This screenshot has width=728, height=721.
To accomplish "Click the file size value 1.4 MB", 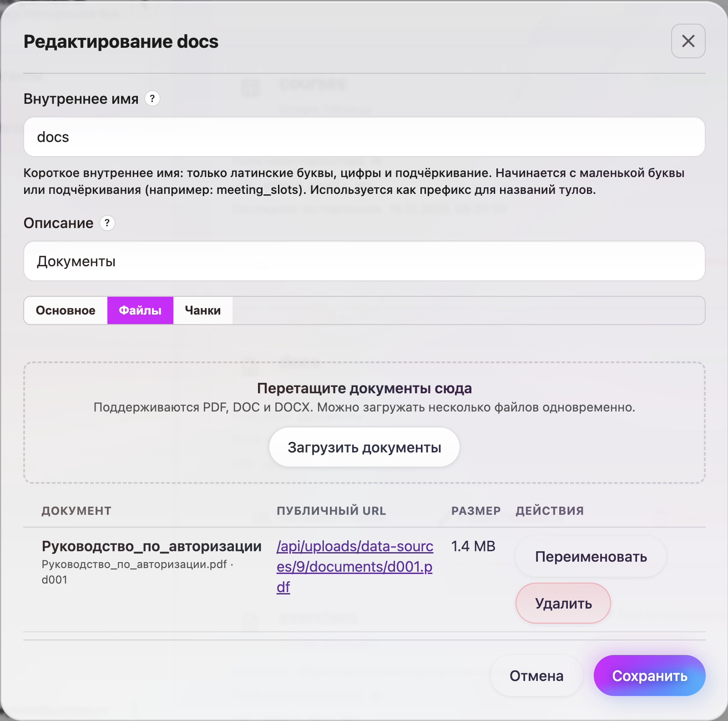I will tap(473, 546).
